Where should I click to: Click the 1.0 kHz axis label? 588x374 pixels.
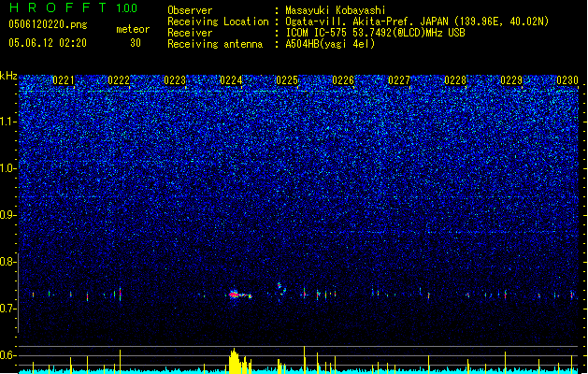7,168
